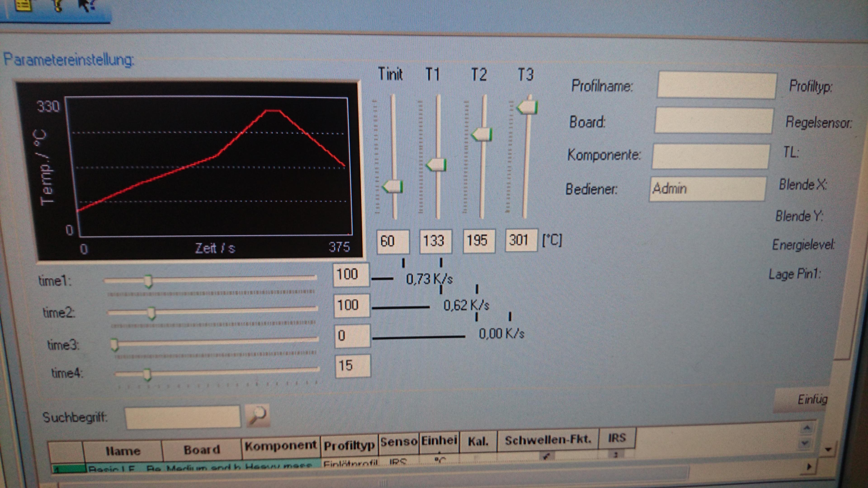Click the Suchbegriff search input box
868x488 pixels.
coord(183,417)
